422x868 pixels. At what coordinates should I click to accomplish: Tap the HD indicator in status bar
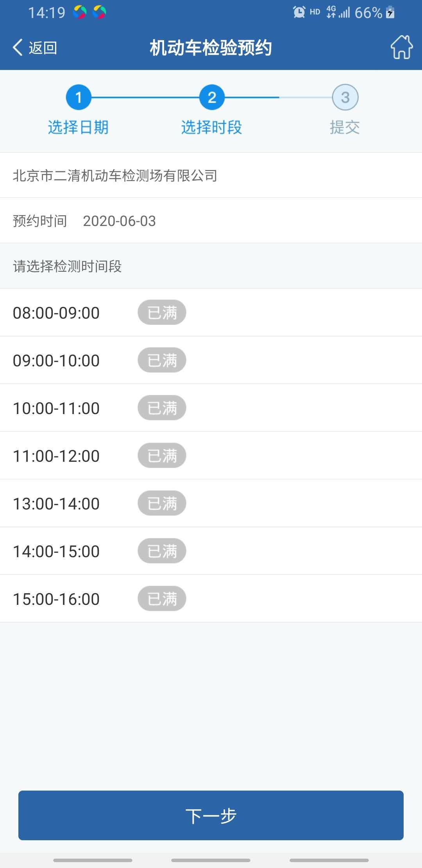click(315, 13)
